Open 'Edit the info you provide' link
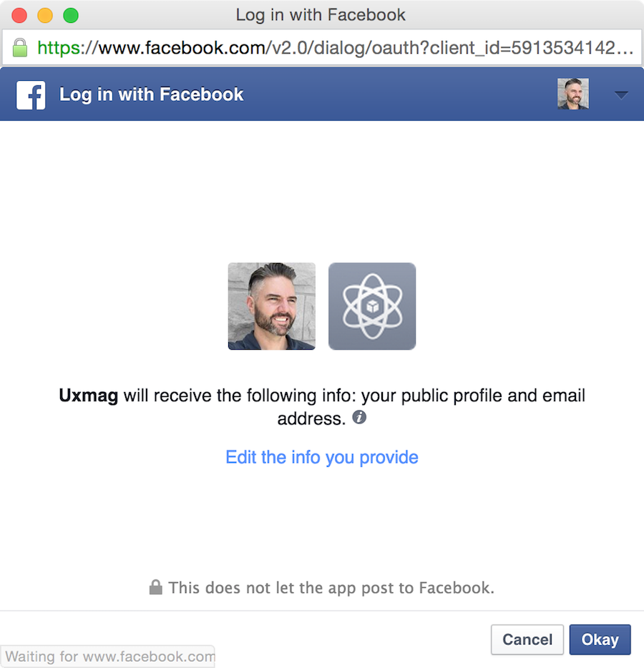This screenshot has height=668, width=644. click(322, 458)
